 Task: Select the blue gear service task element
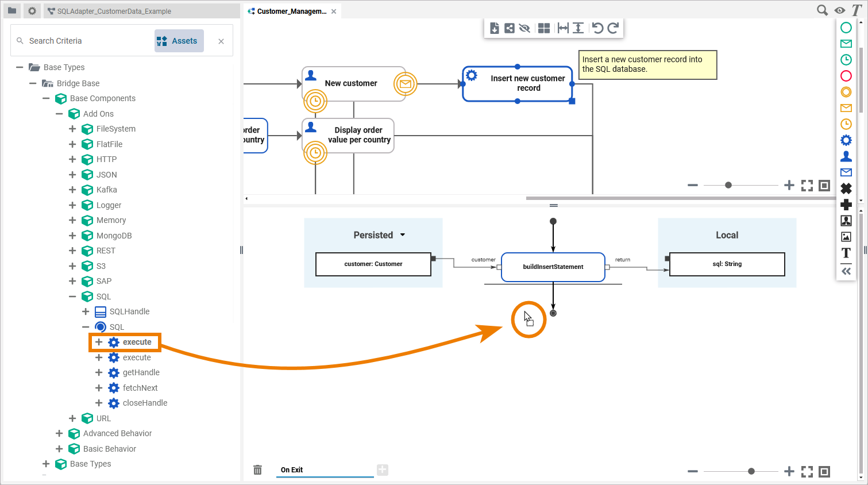click(x=846, y=140)
